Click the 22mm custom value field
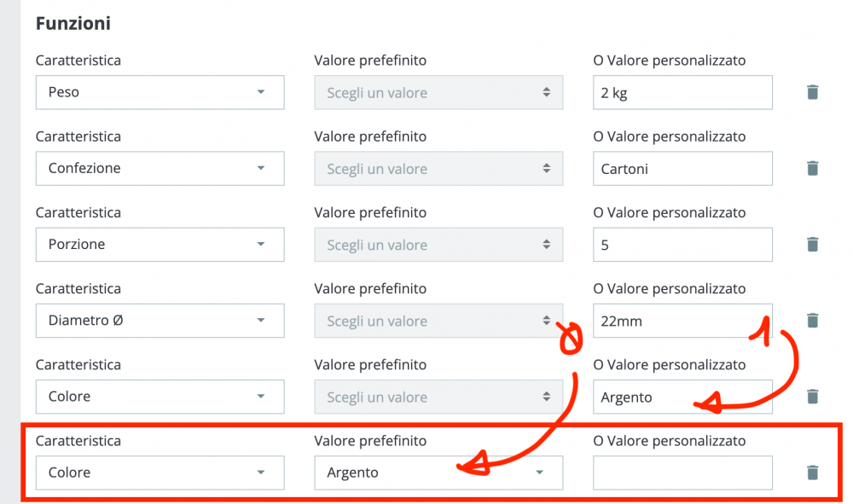853x504 pixels. [682, 320]
